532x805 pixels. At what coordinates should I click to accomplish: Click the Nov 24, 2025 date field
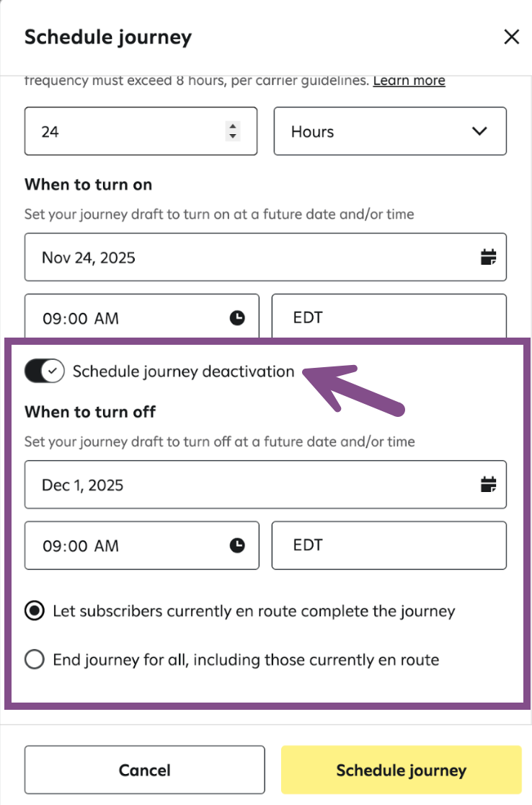tap(245, 257)
